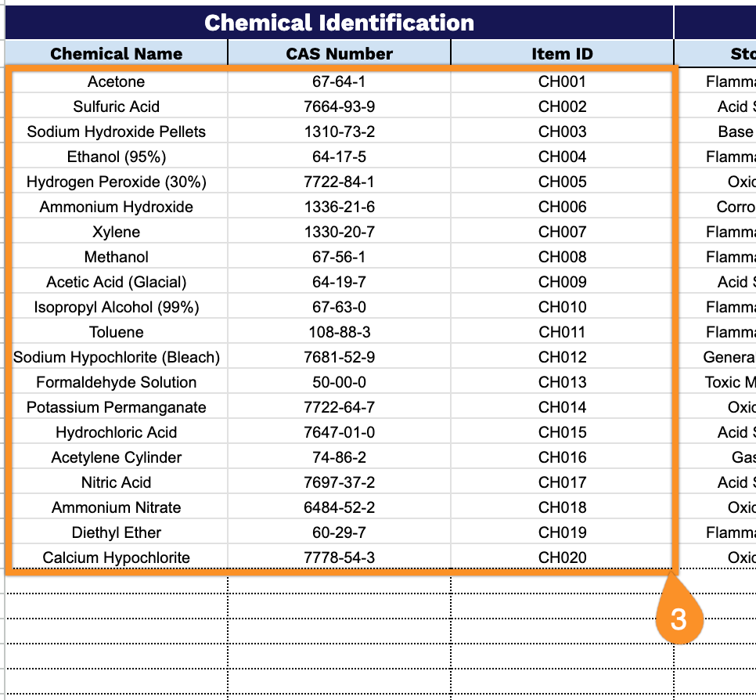The image size is (756, 700).
Task: Select the empty cell below Calcium Hypochlorite
Action: point(117,585)
